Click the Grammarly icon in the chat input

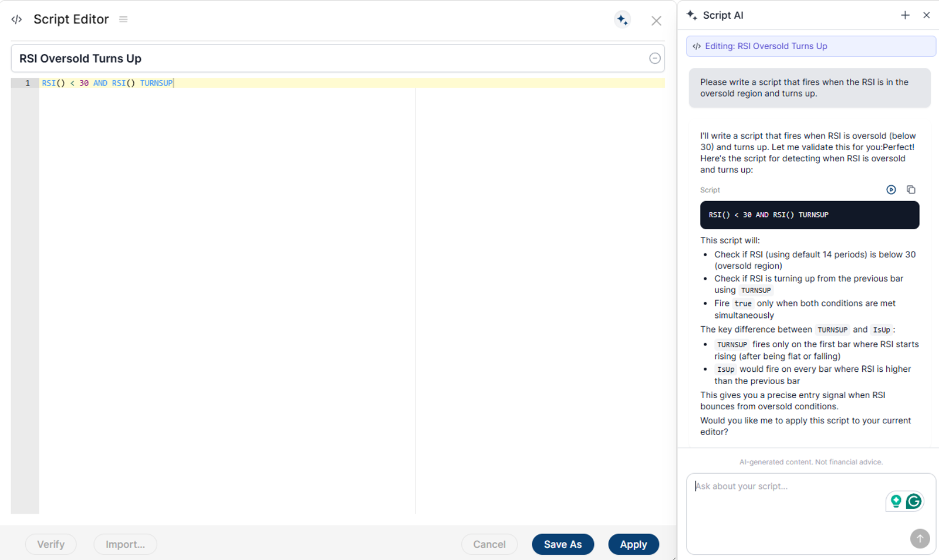[914, 501]
